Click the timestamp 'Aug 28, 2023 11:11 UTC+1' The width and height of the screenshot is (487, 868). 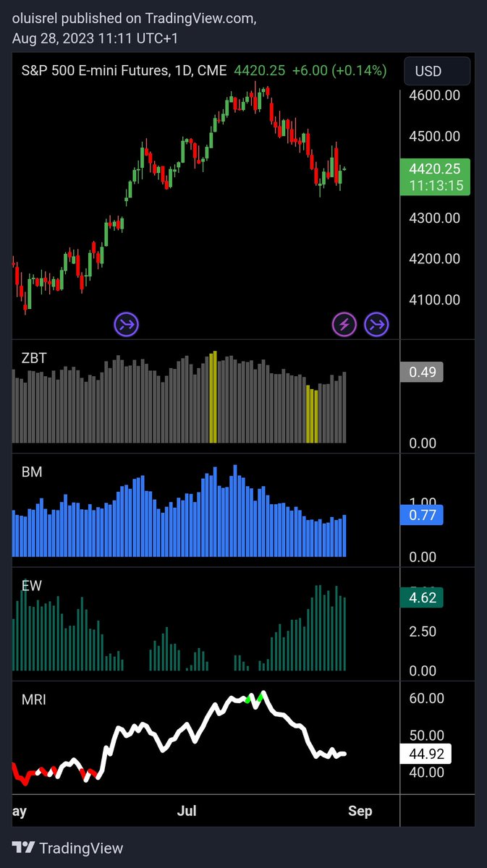(x=96, y=40)
